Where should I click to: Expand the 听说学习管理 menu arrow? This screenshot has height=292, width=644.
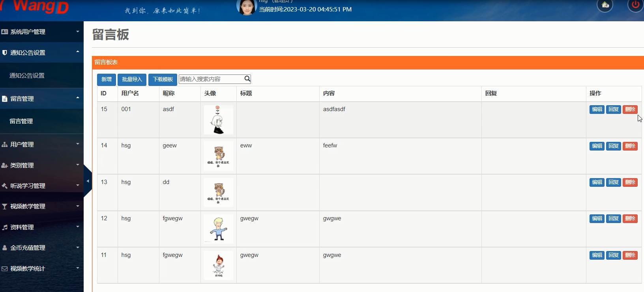[78, 185]
